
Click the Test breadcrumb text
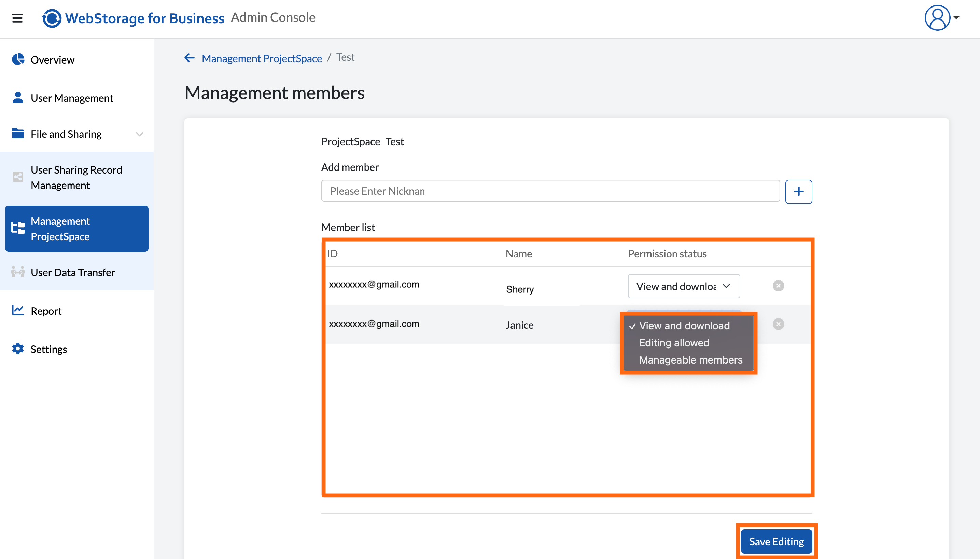tap(345, 57)
